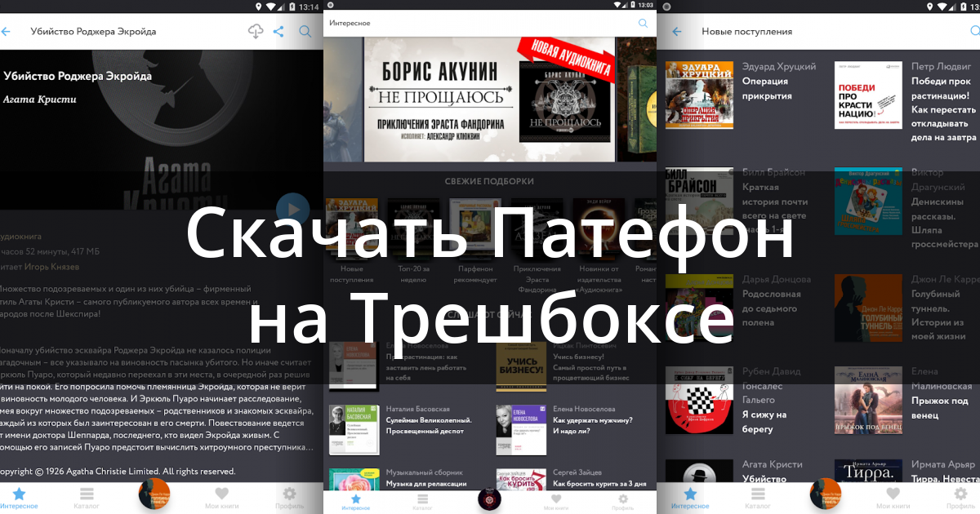Open Наталия Басовская Сулейман Великолепный book
The height and width of the screenshot is (514, 980).
click(408, 429)
